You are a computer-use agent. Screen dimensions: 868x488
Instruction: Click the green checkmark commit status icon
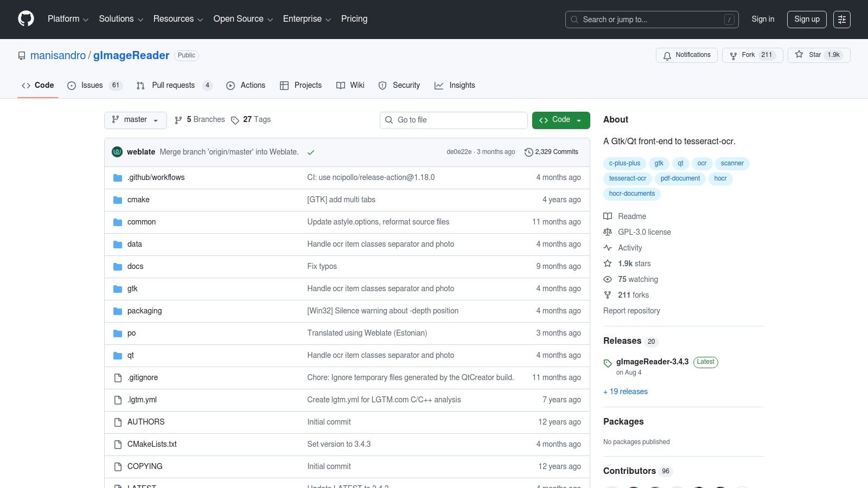tap(311, 152)
